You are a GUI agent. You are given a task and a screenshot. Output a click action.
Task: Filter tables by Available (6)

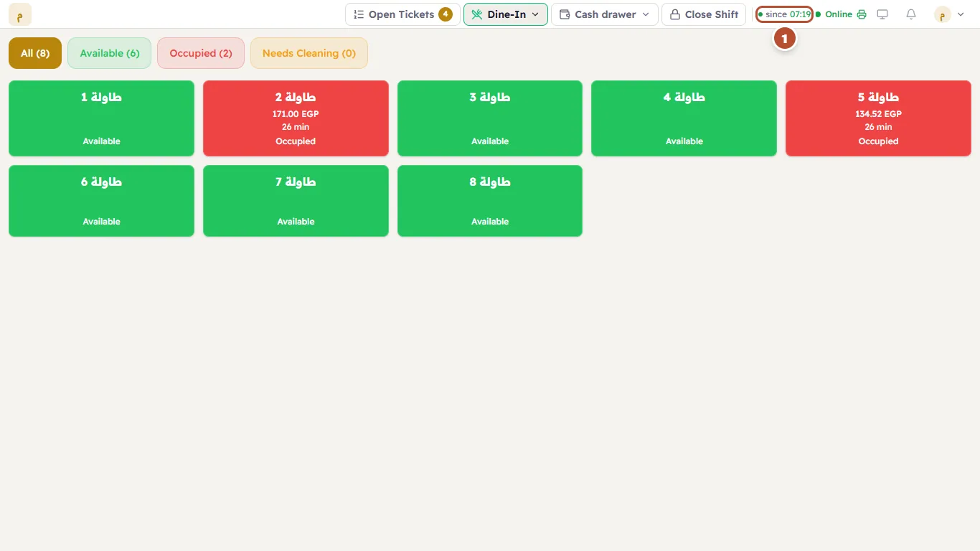click(110, 53)
